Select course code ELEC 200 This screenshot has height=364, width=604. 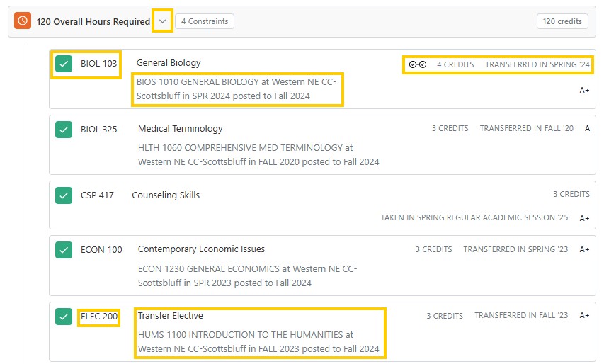99,317
